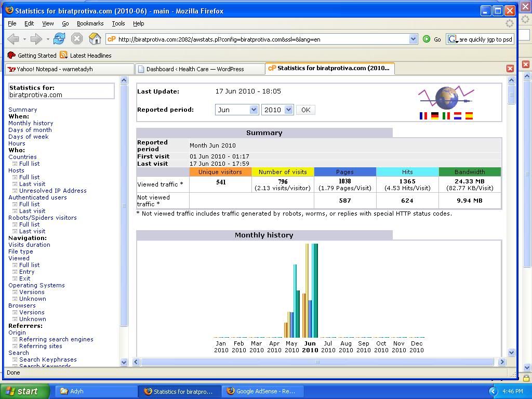Image resolution: width=532 pixels, height=399 pixels.
Task: Select the German flag language icon
Action: 435,116
